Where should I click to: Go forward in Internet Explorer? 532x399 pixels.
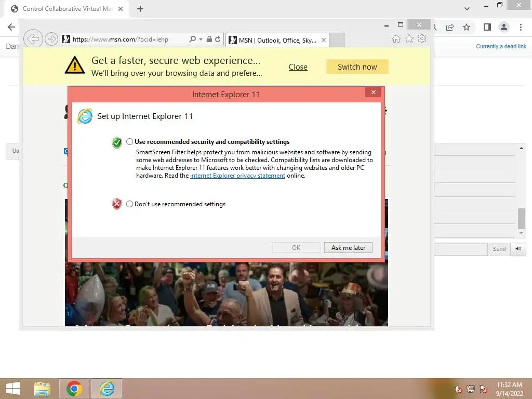[51, 39]
